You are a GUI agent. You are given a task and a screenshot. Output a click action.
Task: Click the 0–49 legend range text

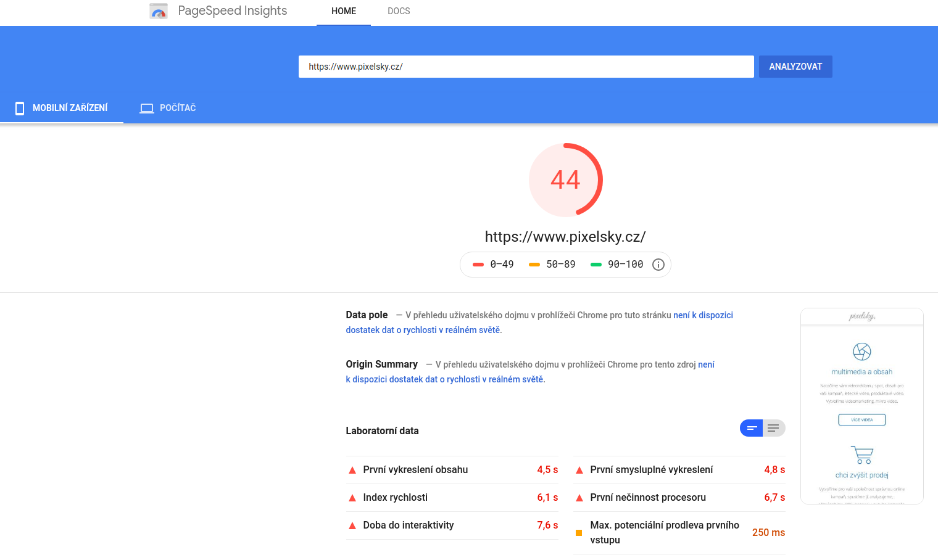[502, 265]
